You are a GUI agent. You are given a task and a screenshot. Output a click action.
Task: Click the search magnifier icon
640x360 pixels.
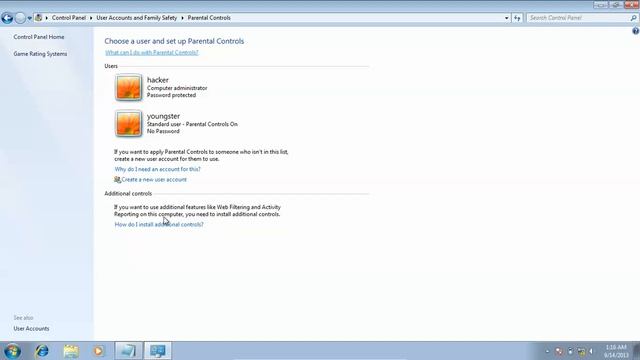point(633,18)
